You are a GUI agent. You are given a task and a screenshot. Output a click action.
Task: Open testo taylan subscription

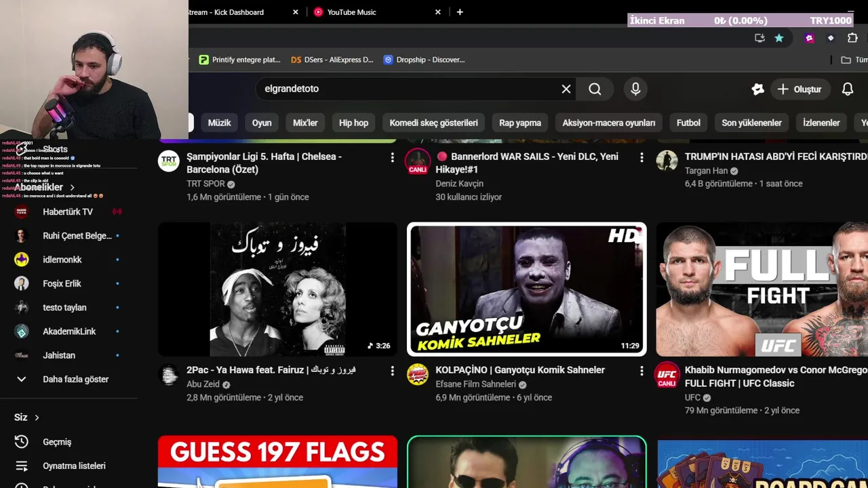(x=68, y=308)
